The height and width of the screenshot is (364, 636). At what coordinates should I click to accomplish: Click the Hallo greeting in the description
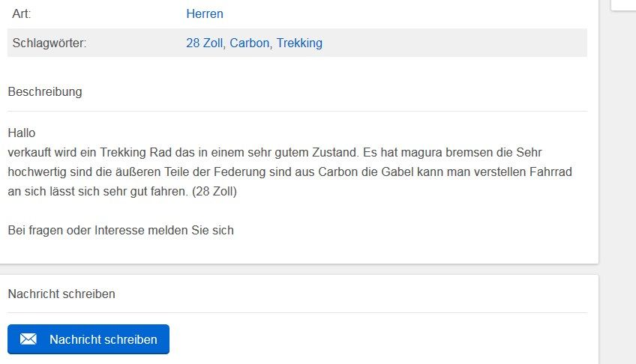click(x=22, y=133)
